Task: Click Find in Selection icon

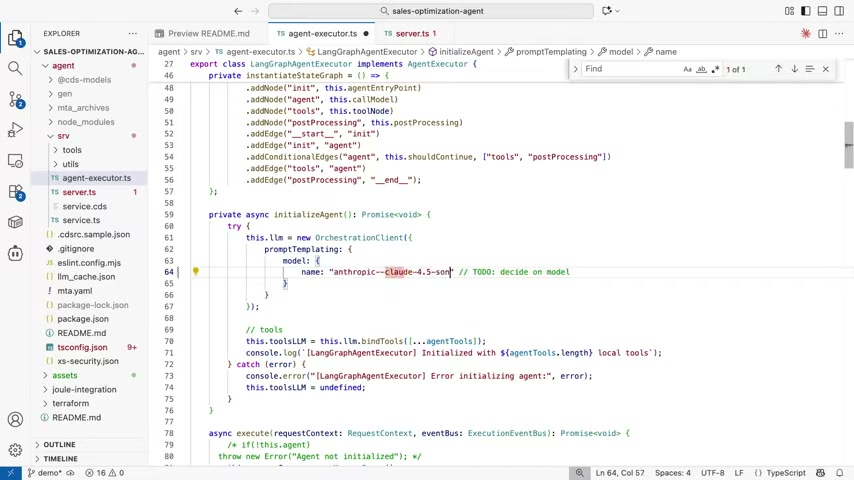Action: (x=810, y=69)
